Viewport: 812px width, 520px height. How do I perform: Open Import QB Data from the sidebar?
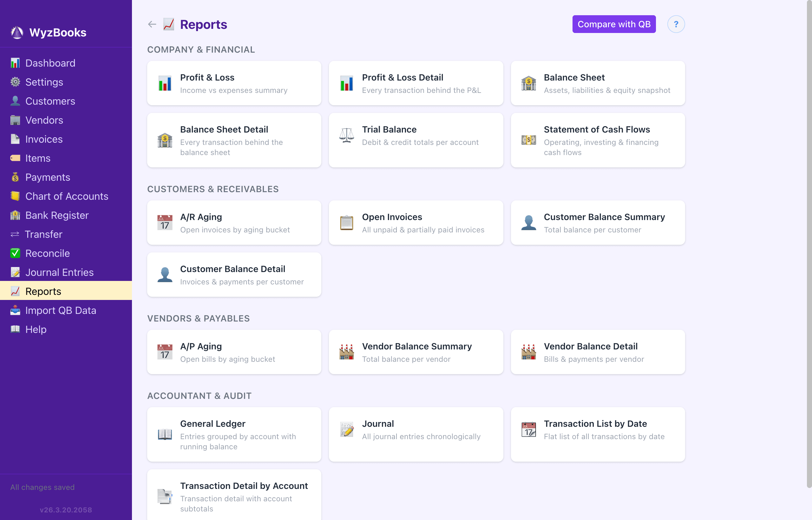pos(60,310)
